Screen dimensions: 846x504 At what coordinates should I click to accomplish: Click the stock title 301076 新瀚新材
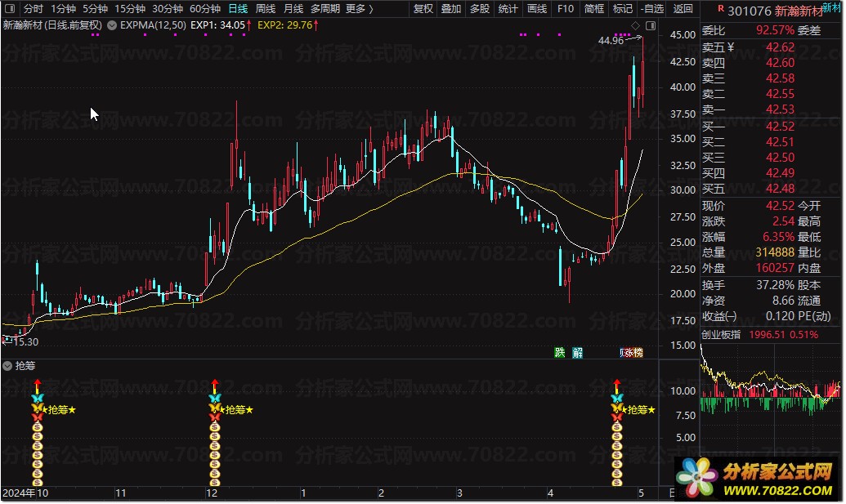776,11
